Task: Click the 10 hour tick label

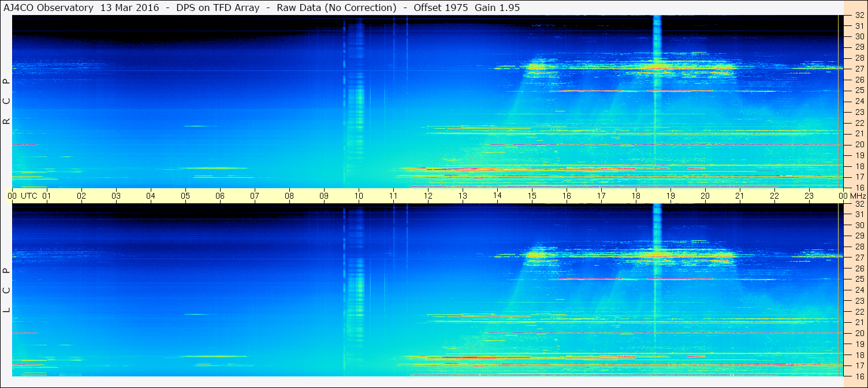Action: coord(359,196)
